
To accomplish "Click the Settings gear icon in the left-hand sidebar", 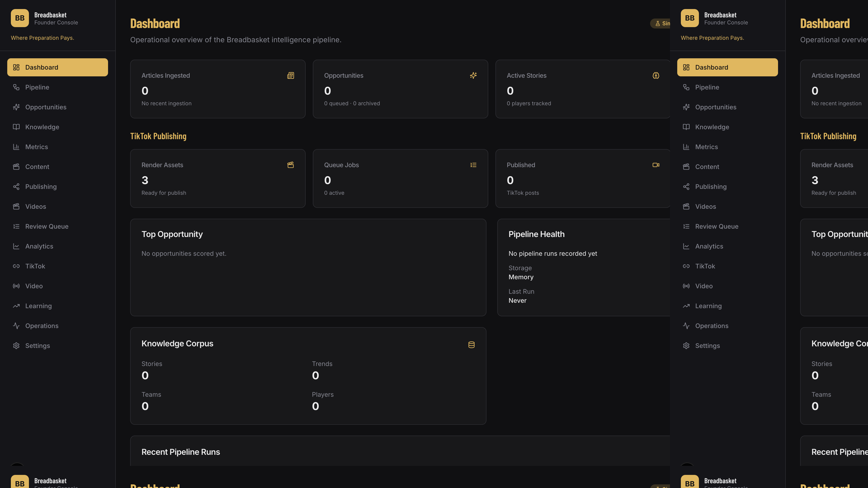I will 16,345.
